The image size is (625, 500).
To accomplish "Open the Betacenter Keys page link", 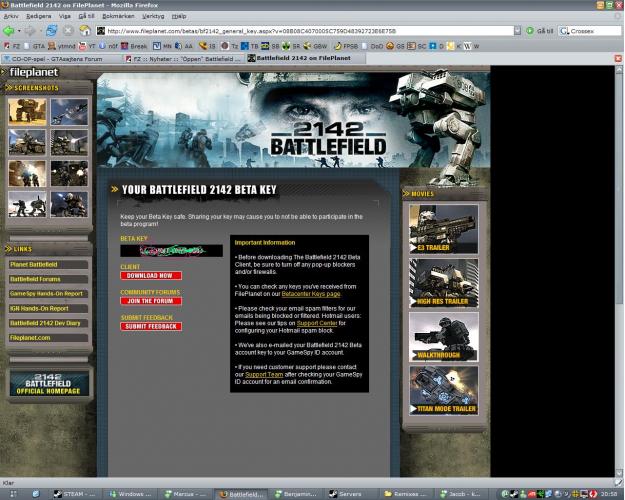I will [x=311, y=294].
